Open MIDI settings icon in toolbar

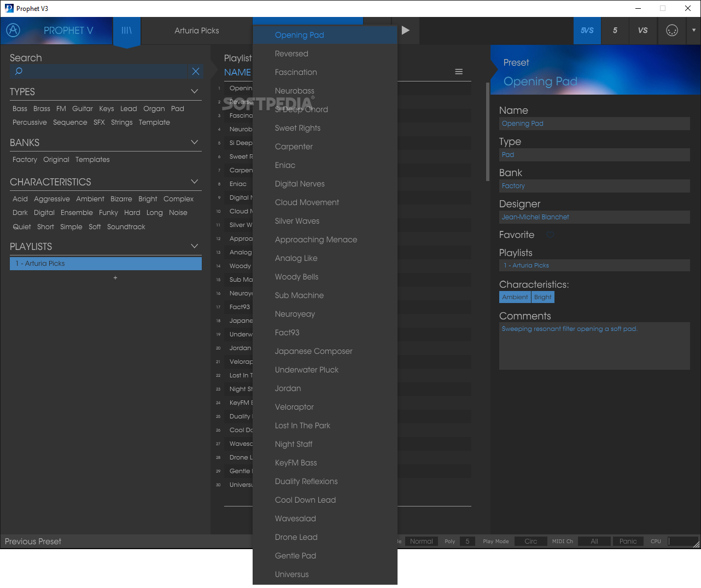(x=672, y=31)
